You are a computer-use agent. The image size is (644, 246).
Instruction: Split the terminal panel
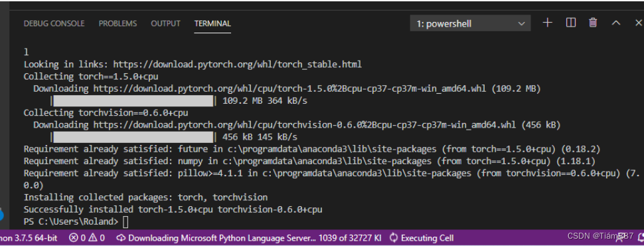570,23
